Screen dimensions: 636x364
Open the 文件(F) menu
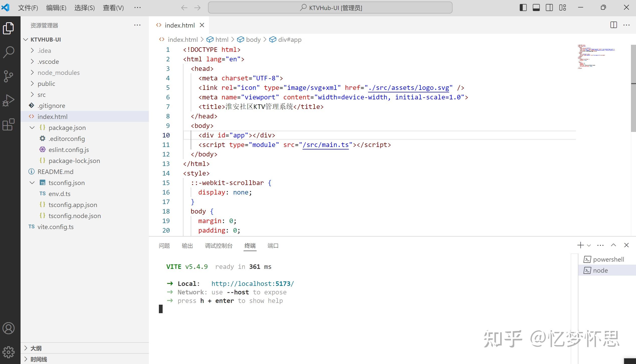pyautogui.click(x=28, y=8)
